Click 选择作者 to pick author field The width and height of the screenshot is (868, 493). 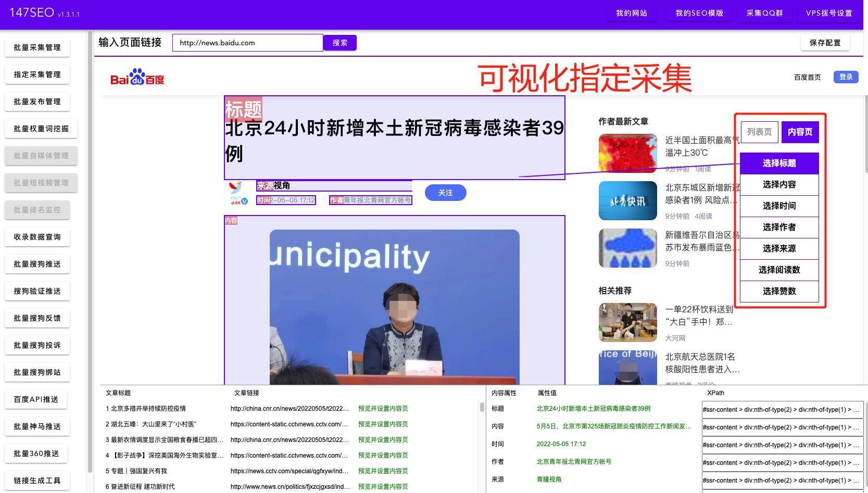pos(779,227)
